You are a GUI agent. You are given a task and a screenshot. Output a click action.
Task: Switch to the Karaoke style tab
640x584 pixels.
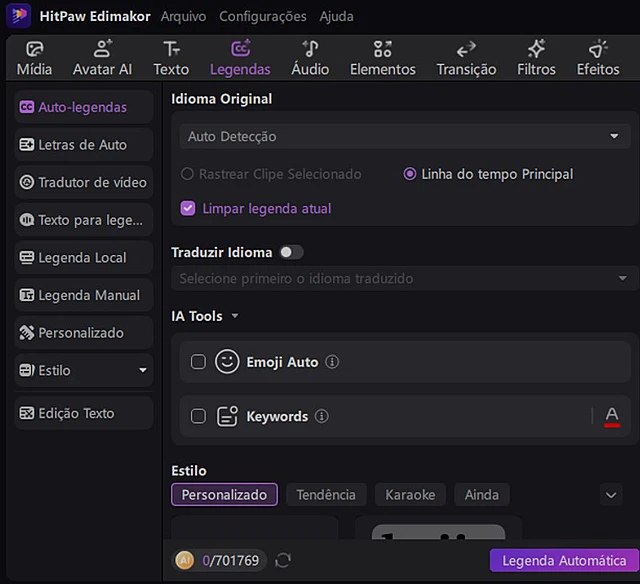pos(410,495)
